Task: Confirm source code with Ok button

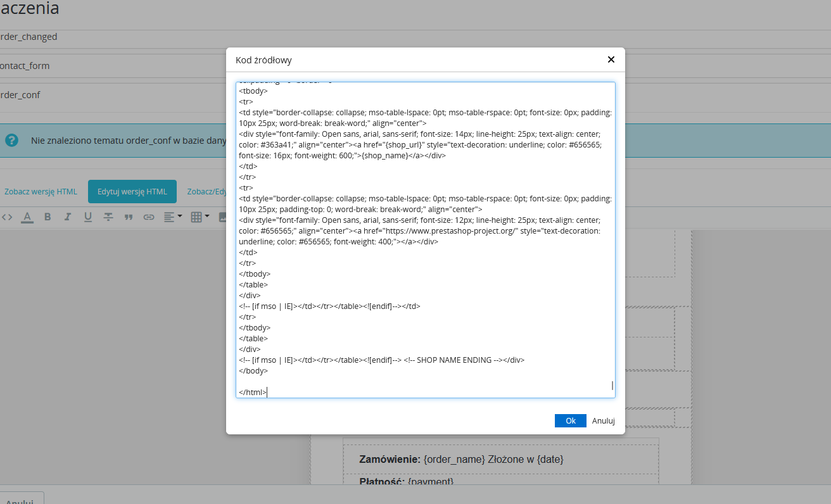Action: pyautogui.click(x=571, y=420)
